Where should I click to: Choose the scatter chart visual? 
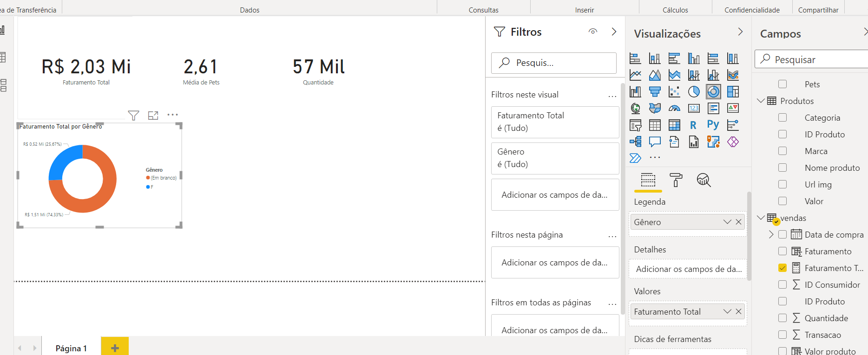click(674, 92)
